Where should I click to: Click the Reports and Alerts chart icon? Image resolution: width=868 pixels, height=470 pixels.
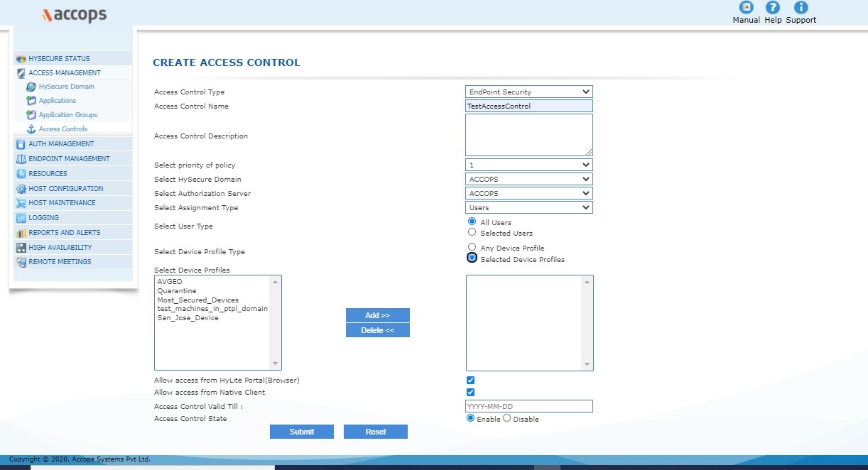click(21, 233)
